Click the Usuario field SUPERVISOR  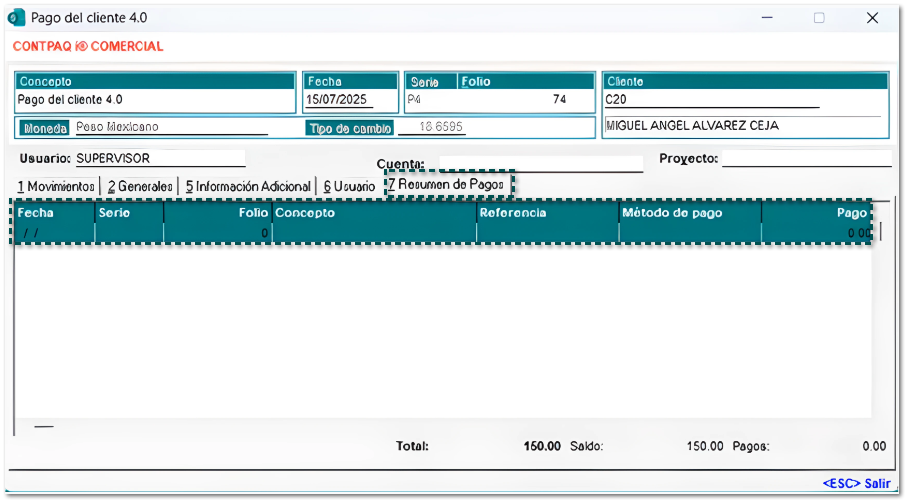click(160, 159)
